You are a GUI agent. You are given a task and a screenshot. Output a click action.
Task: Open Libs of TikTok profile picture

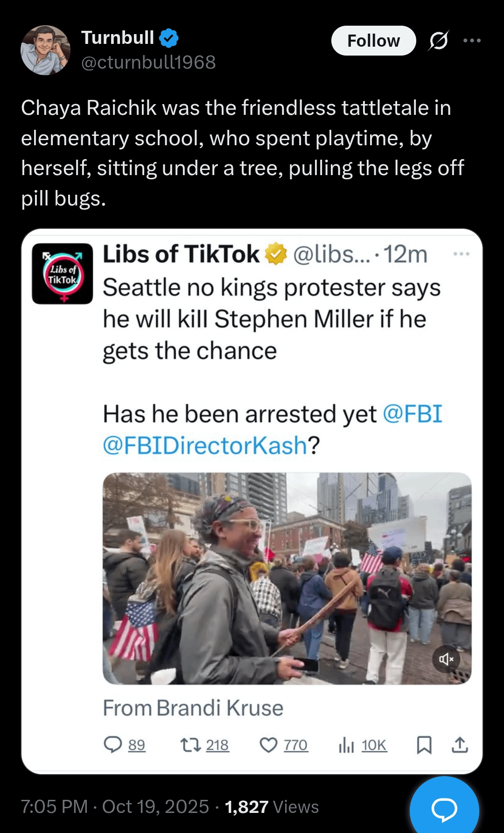[63, 274]
